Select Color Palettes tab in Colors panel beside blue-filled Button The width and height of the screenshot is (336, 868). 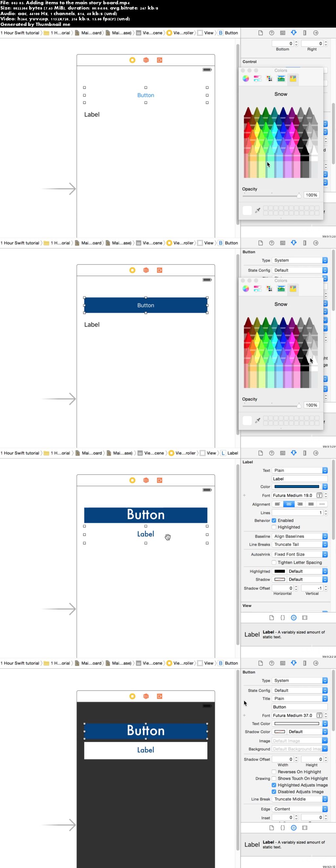(269, 289)
